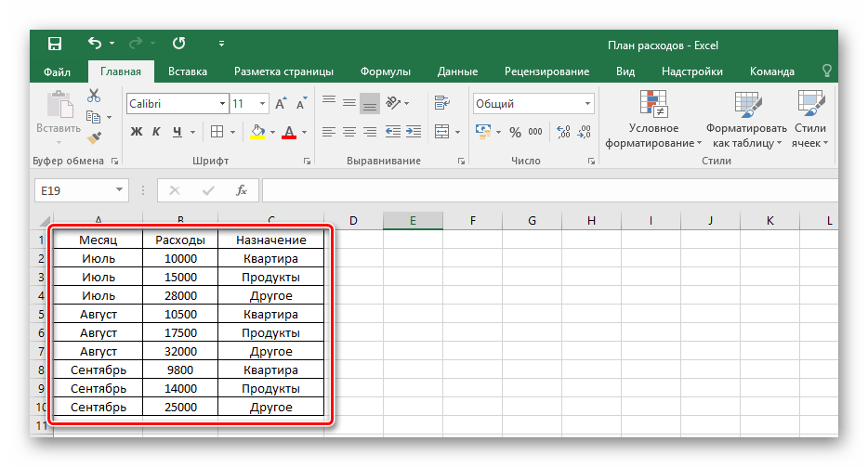The image size is (868, 467).
Task: Switch to the Вставка ribbon tab
Action: tap(187, 71)
